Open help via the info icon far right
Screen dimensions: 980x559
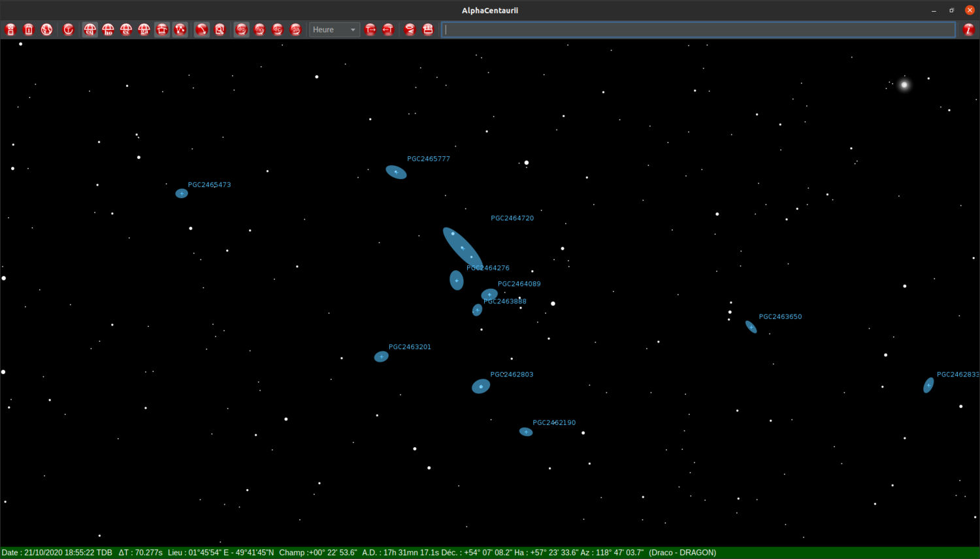[970, 29]
